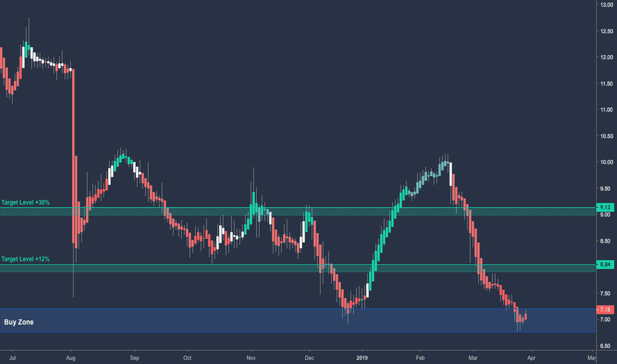Click the Jul label on time axis
The image size is (617, 364).
[12, 357]
